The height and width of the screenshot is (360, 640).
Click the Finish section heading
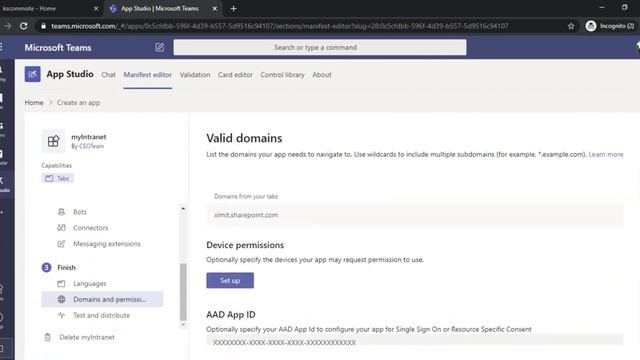point(67,267)
